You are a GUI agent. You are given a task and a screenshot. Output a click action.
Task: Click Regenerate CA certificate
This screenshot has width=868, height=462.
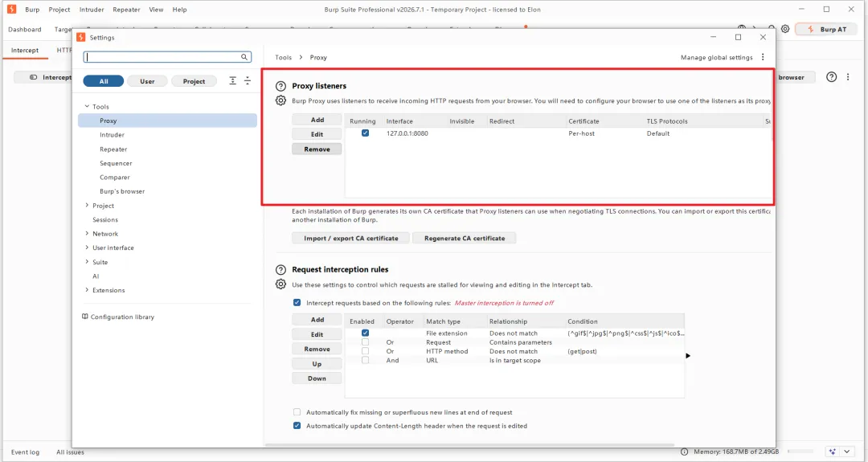(x=465, y=239)
